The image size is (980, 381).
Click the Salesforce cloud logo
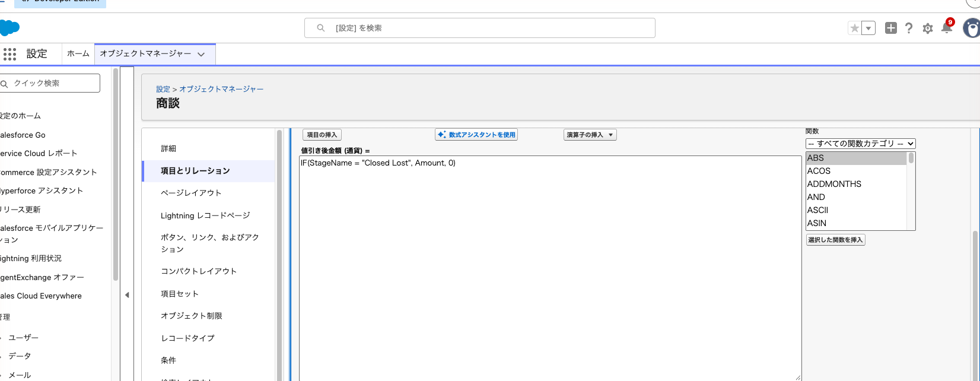pos(9,28)
